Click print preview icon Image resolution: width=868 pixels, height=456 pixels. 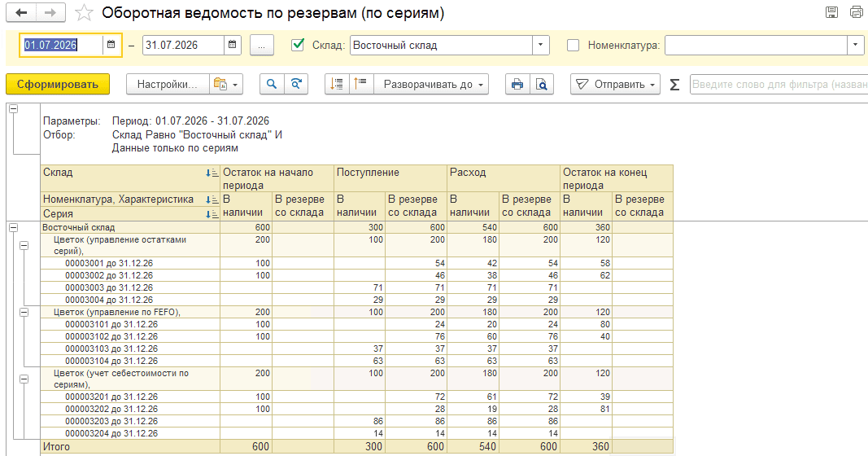point(542,84)
